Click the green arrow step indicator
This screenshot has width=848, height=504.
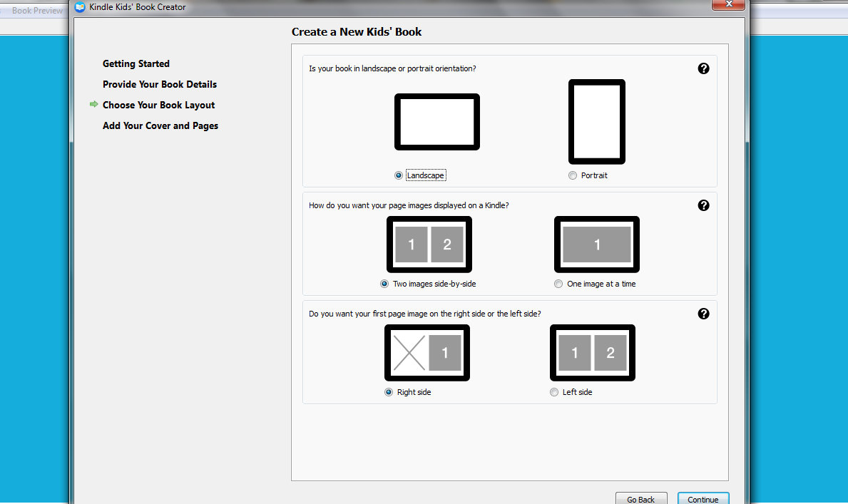point(94,104)
